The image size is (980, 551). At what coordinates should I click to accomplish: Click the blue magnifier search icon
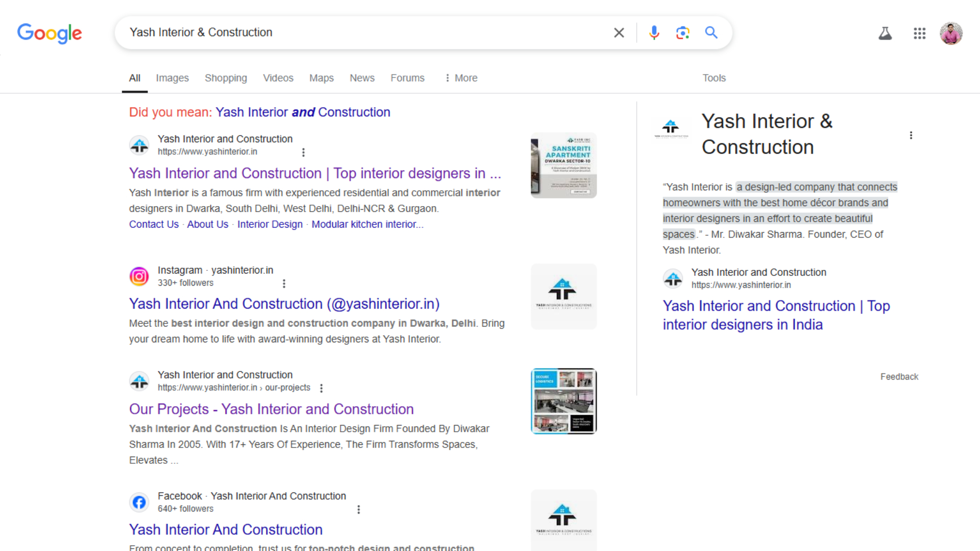coord(711,33)
